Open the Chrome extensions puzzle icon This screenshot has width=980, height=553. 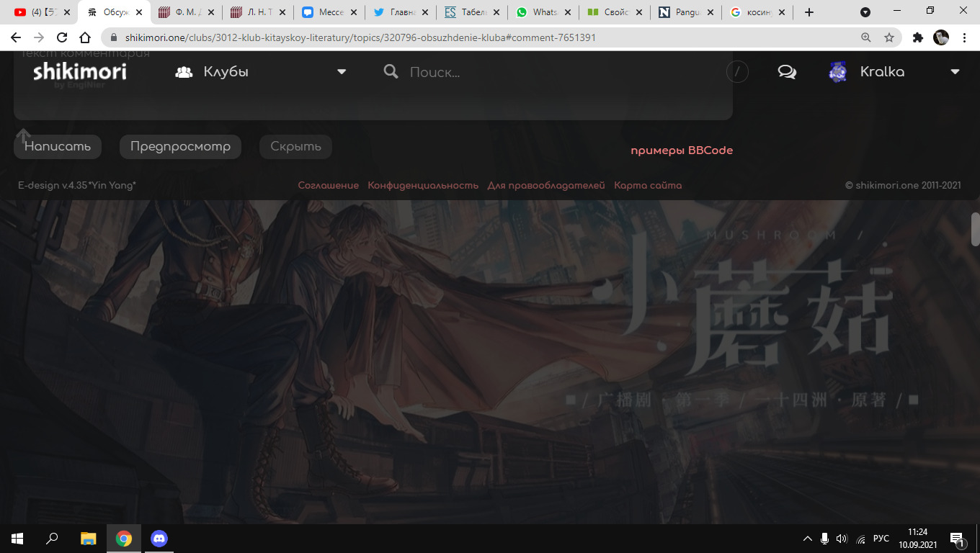tap(917, 37)
